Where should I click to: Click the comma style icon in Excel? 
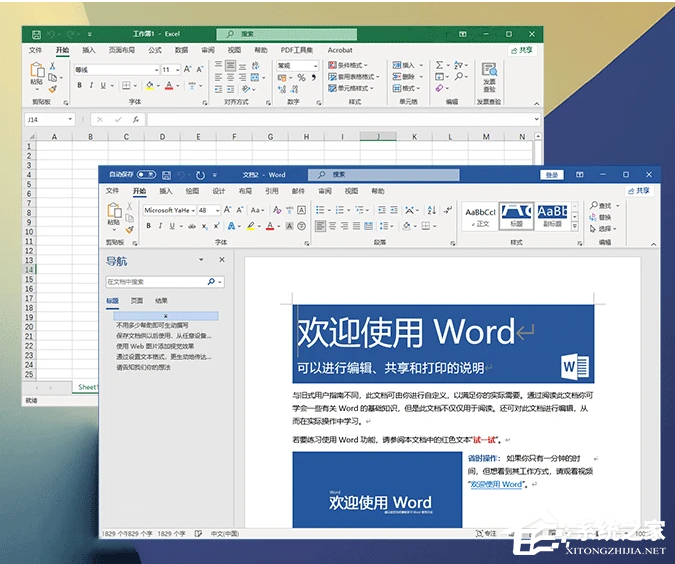coord(313,77)
